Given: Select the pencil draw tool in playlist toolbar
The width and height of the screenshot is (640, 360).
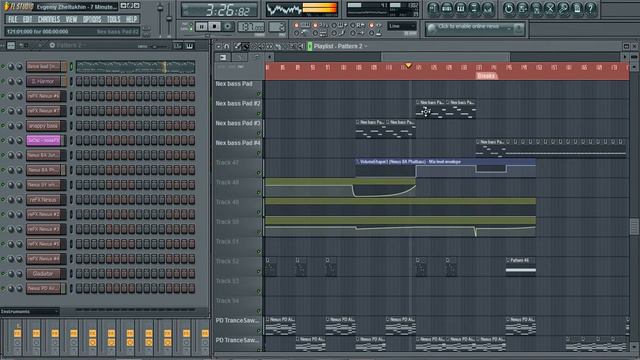Looking at the screenshot, I should pyautogui.click(x=238, y=47).
